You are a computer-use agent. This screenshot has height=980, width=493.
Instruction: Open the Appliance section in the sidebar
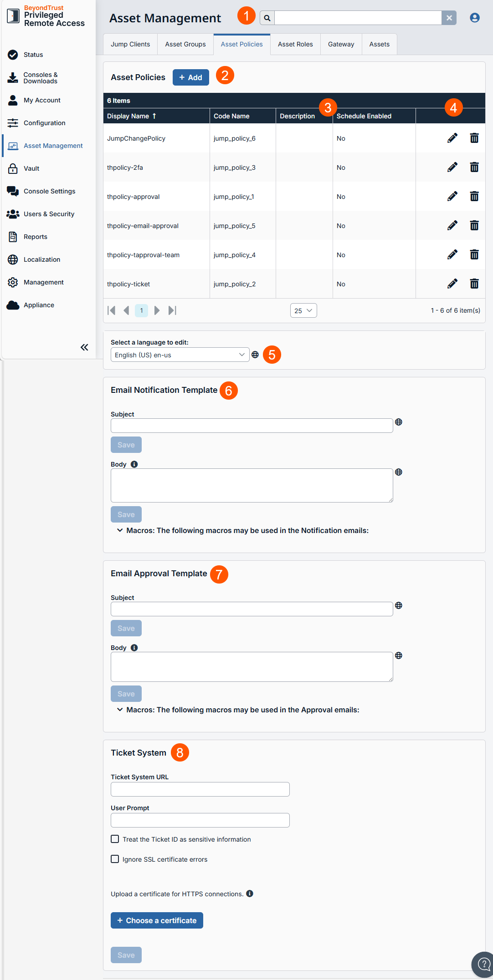coord(39,305)
